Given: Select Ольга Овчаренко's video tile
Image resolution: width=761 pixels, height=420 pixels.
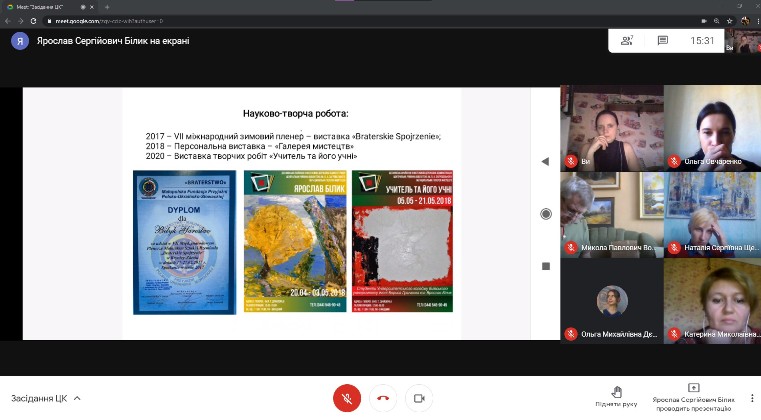Looking at the screenshot, I should 711,127.
